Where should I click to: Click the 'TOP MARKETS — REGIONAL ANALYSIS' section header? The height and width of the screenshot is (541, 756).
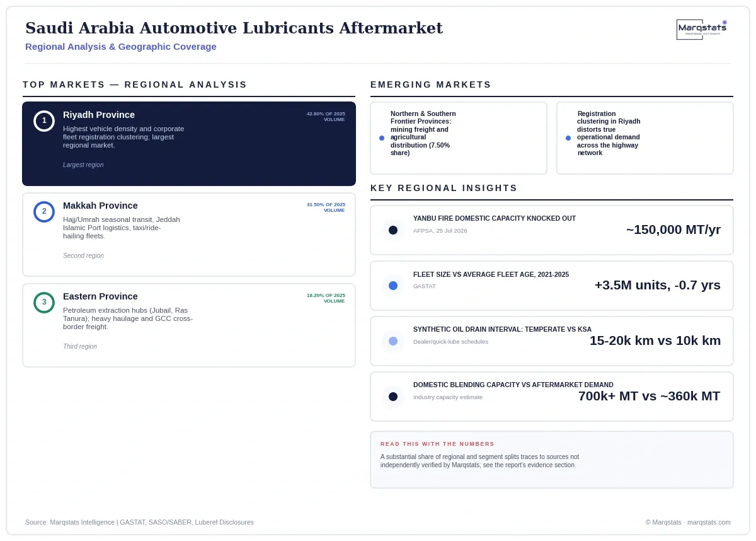tap(135, 84)
